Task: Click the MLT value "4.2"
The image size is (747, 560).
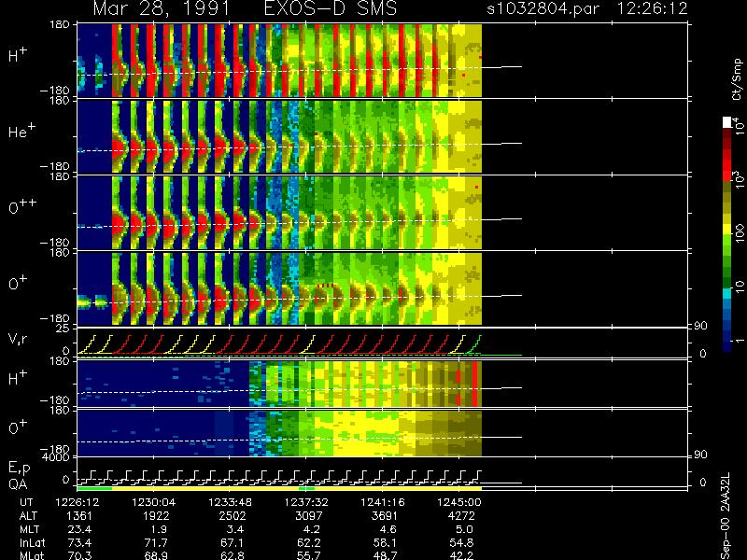Action: pyautogui.click(x=311, y=529)
